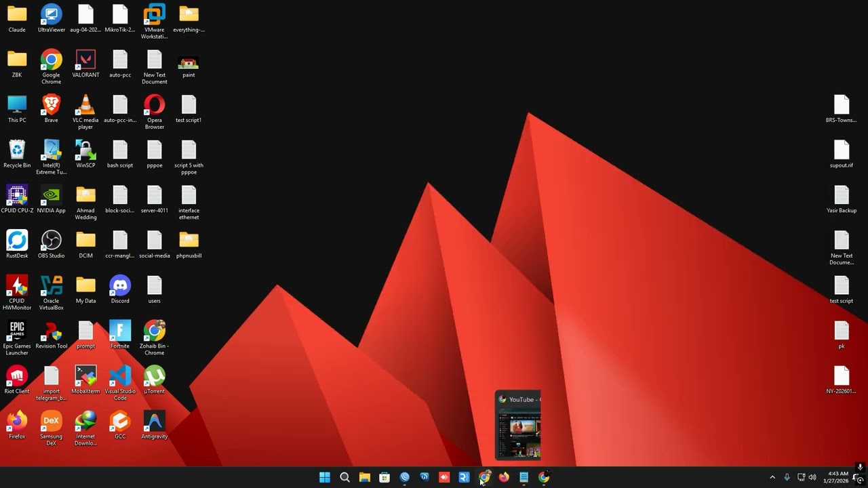
Task: Select the My Data folder
Action: 85,290
